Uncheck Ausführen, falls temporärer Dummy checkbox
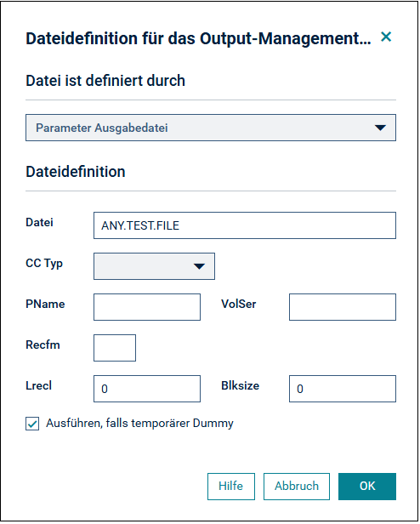This screenshot has width=420, height=524. tap(32, 424)
